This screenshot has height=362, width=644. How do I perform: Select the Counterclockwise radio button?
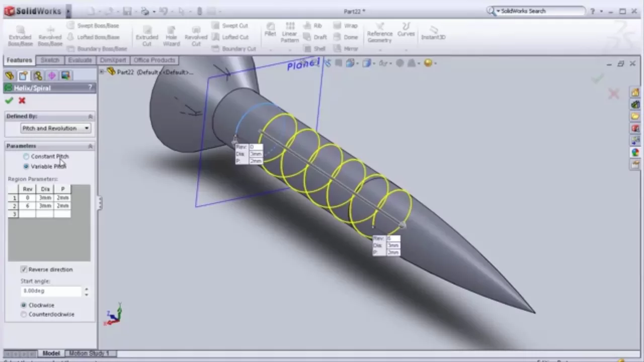coord(24,314)
